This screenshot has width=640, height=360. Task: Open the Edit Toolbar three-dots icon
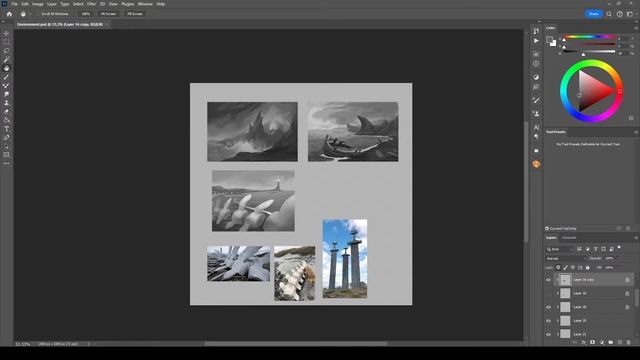click(6, 163)
